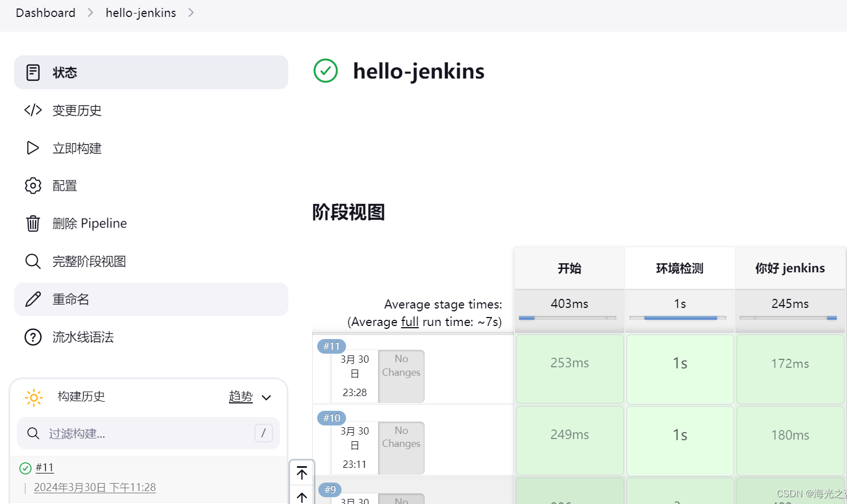Image resolution: width=847 pixels, height=504 pixels.
Task: Open 完整阶段视图 in the sidebar
Action: tap(151, 261)
